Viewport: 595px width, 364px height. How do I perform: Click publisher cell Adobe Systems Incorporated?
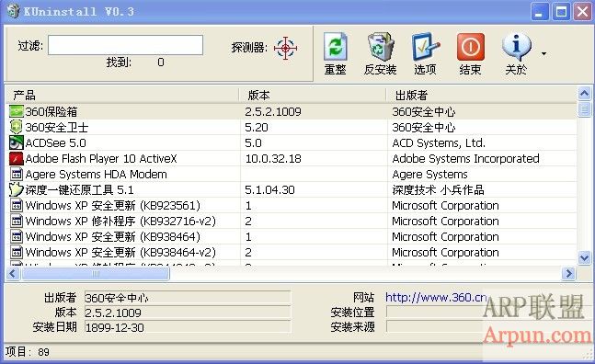click(x=465, y=158)
